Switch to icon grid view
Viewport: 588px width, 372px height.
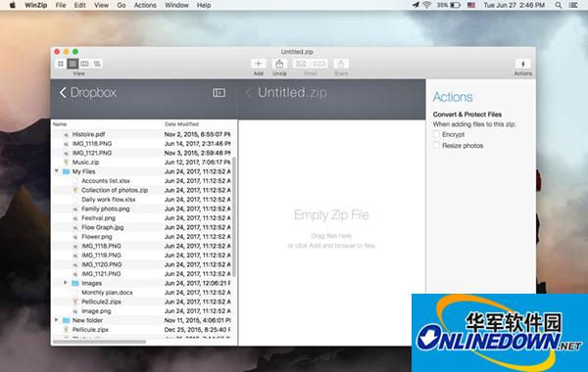coord(61,64)
